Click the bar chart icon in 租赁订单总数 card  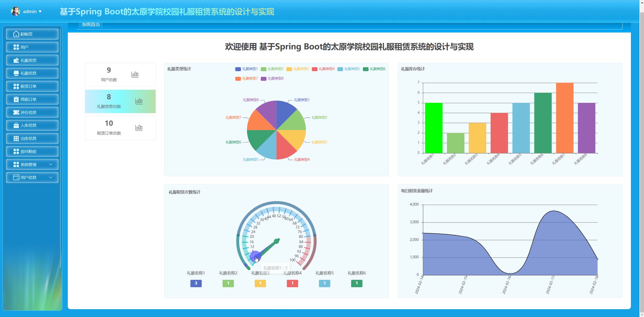pyautogui.click(x=139, y=128)
